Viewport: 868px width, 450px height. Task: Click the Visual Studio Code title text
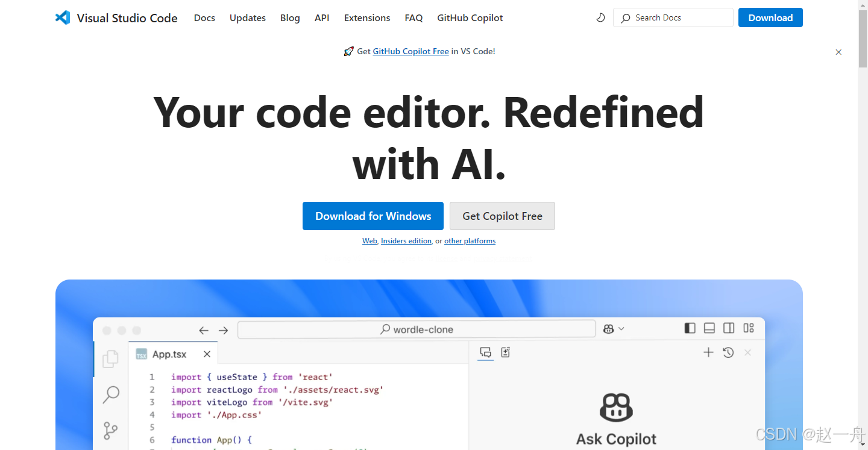pos(127,18)
